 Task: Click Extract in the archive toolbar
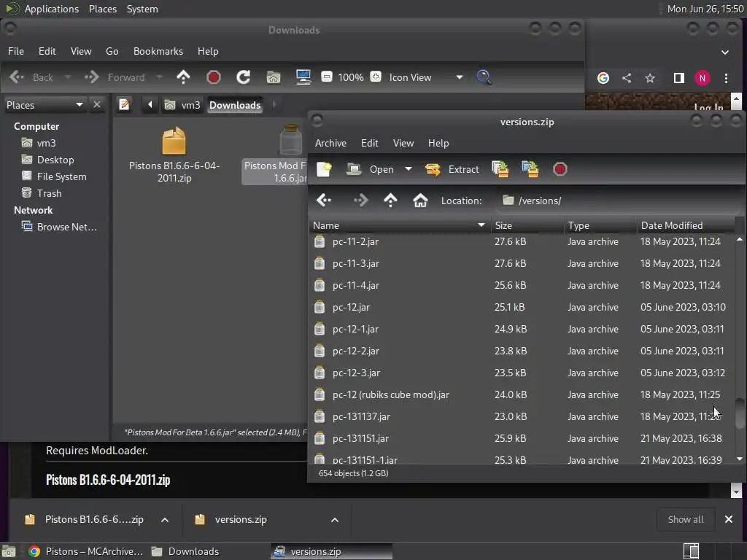coord(452,169)
